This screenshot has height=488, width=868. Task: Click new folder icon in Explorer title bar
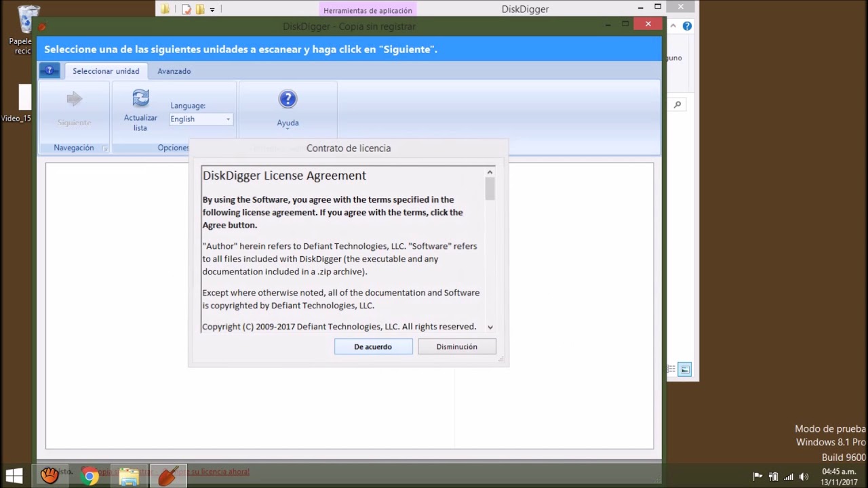click(x=200, y=9)
